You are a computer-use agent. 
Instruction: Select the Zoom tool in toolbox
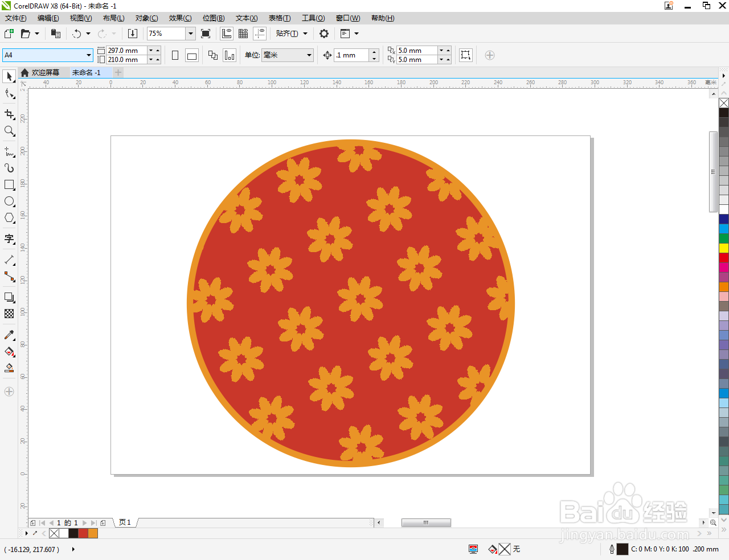(9, 131)
